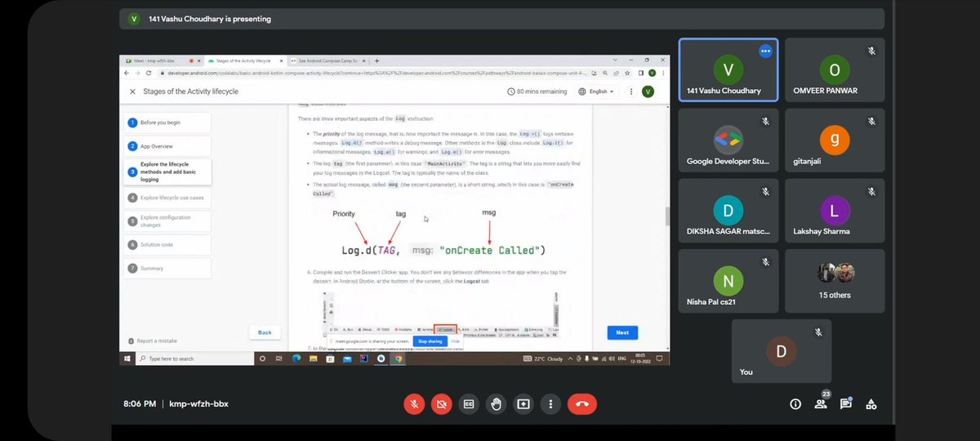Click 80 mins remaining indicator

538,91
